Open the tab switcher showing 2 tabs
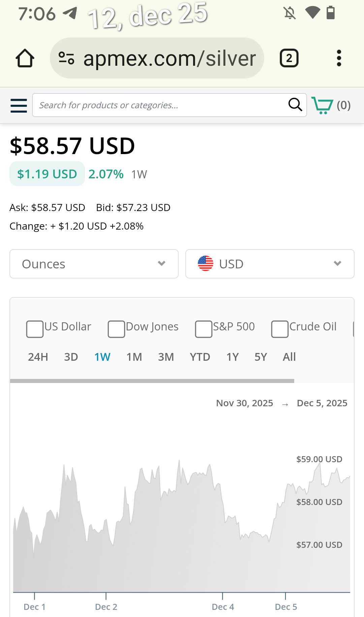 click(289, 58)
